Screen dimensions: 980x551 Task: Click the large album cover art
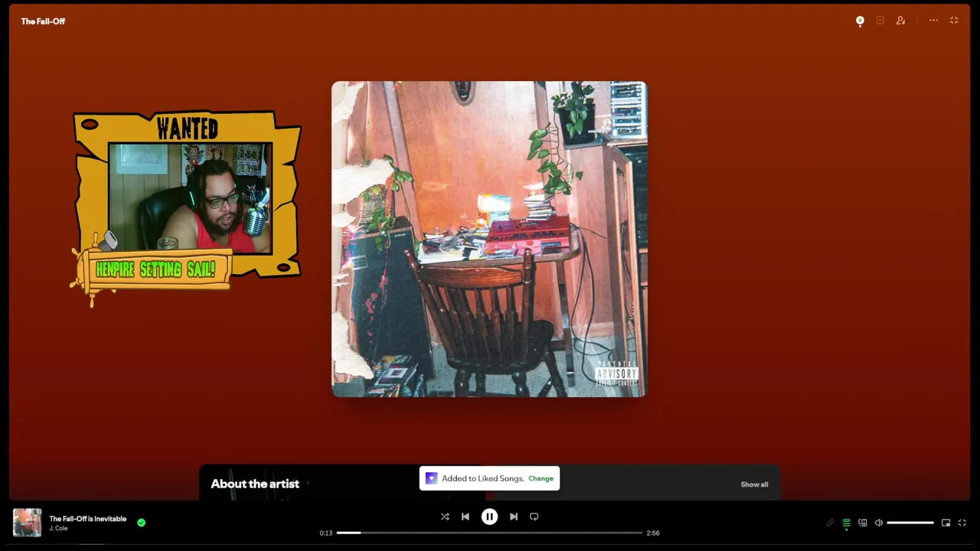tap(489, 239)
